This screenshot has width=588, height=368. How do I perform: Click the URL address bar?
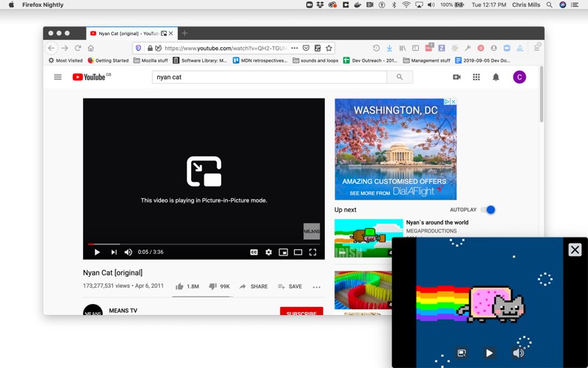[x=226, y=48]
